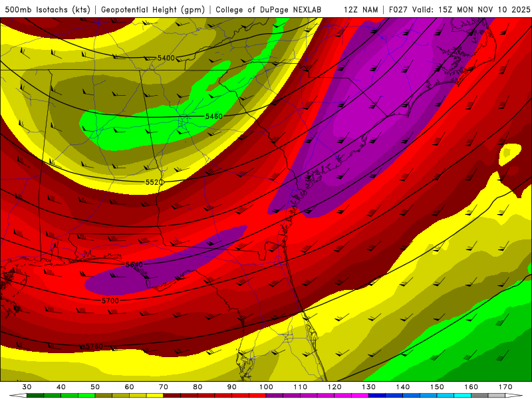Click the 'F027 Valid: 15Z MON NOV 10 2025' text
532x399 pixels.
point(460,10)
